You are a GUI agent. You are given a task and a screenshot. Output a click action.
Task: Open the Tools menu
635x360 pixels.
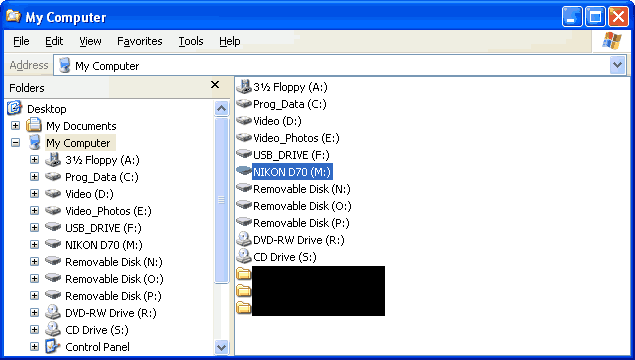191,41
